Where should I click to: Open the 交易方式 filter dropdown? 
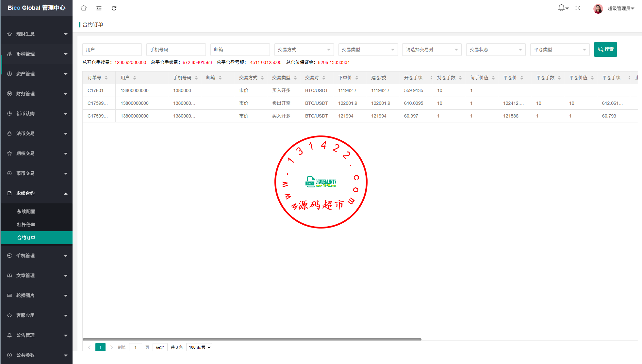pos(304,50)
